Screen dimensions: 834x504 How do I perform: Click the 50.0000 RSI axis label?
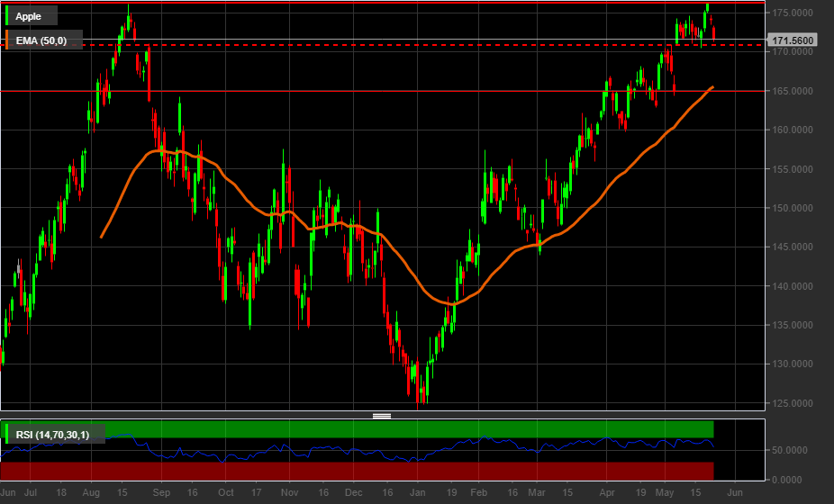tap(791, 450)
